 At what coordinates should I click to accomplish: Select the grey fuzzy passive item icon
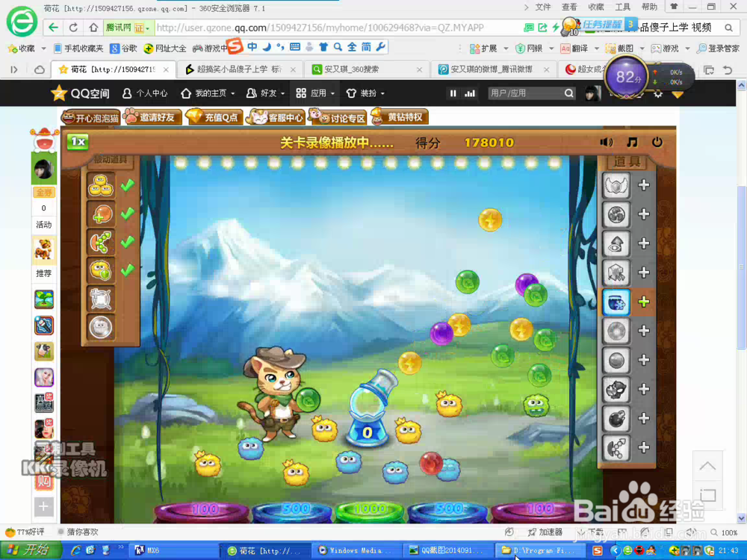tap(101, 327)
